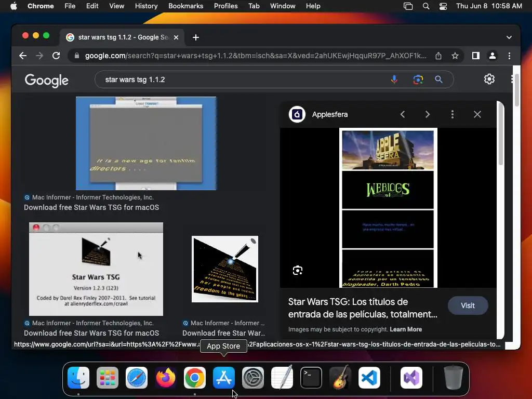The width and height of the screenshot is (532, 399).
Task: Open the App Store from the Dock
Action: point(223,378)
